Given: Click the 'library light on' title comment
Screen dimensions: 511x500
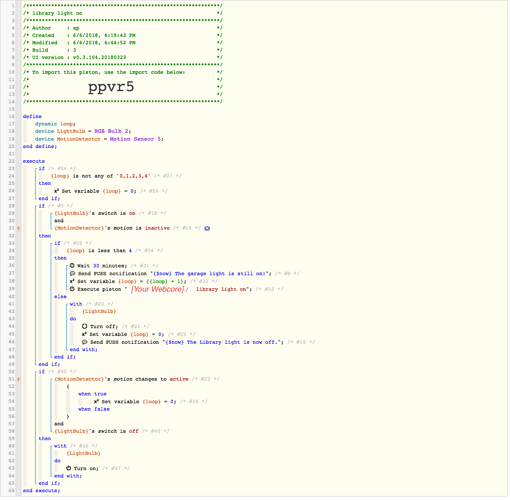Looking at the screenshot, I should click(57, 13).
